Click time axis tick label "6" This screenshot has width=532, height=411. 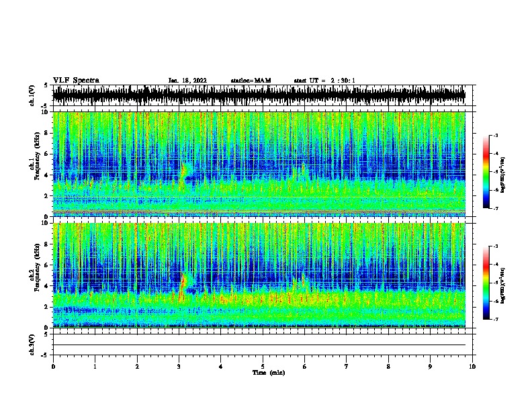point(304,367)
